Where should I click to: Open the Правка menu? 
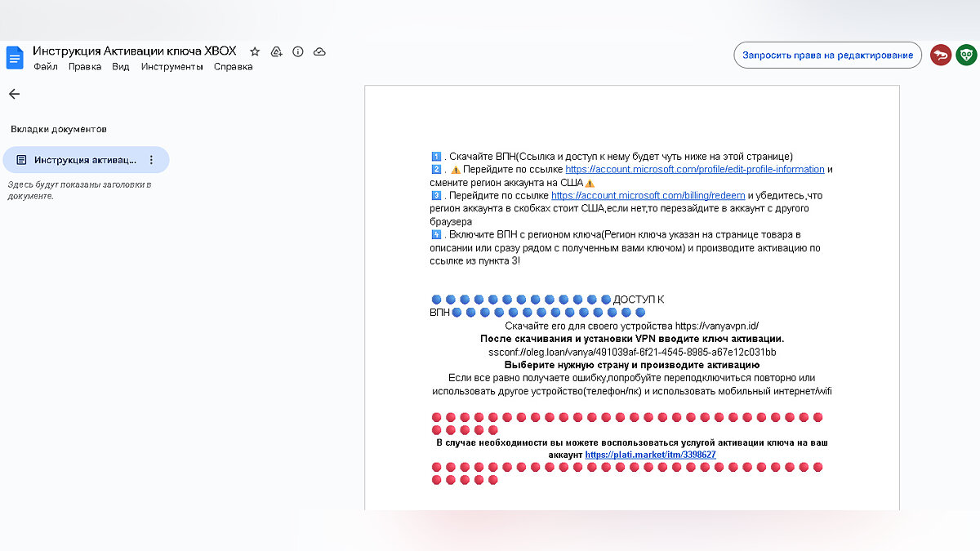point(85,67)
